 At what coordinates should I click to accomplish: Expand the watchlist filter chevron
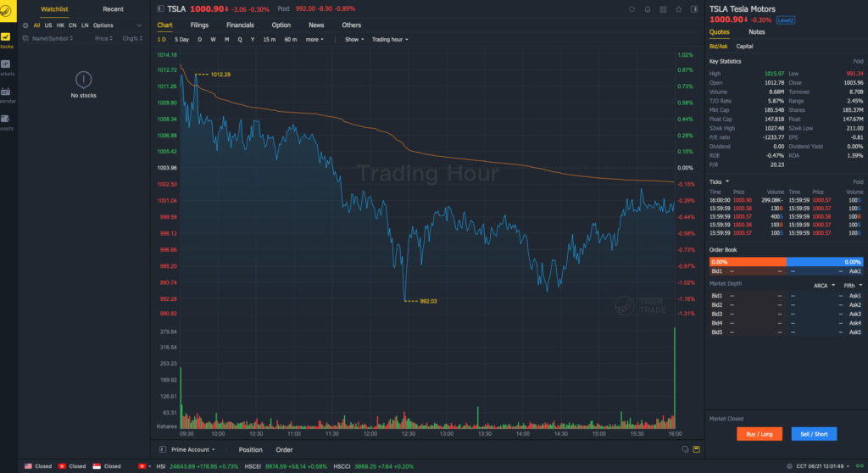139,25
